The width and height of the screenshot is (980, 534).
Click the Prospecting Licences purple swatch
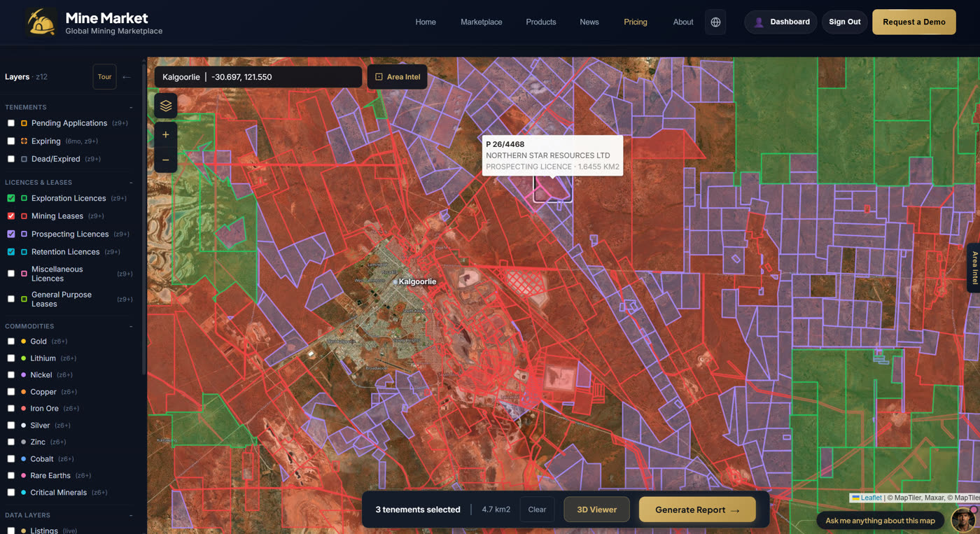[x=24, y=234]
